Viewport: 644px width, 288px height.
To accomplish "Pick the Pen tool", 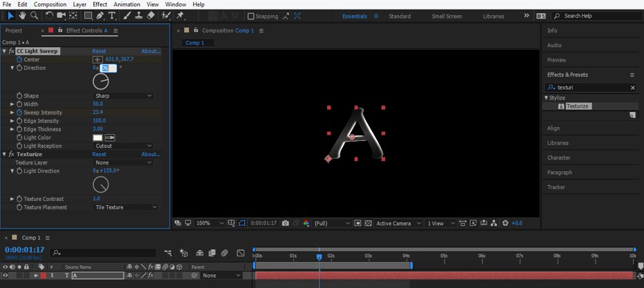I will tap(100, 15).
